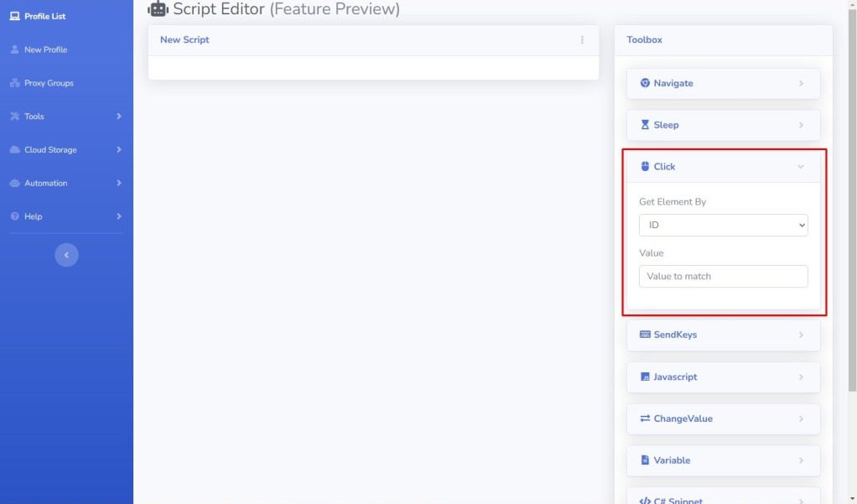Open New Profile in the sidebar
Viewport: 857px width, 504px height.
click(x=46, y=49)
